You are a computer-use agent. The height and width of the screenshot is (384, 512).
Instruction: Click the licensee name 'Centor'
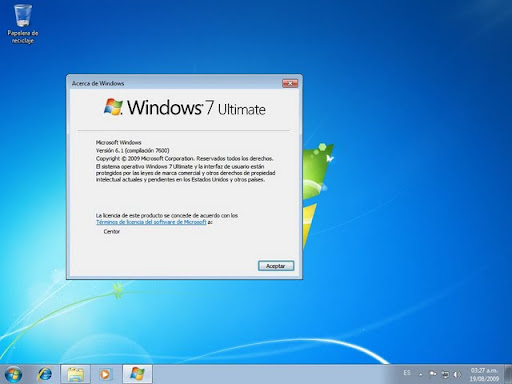(x=111, y=231)
